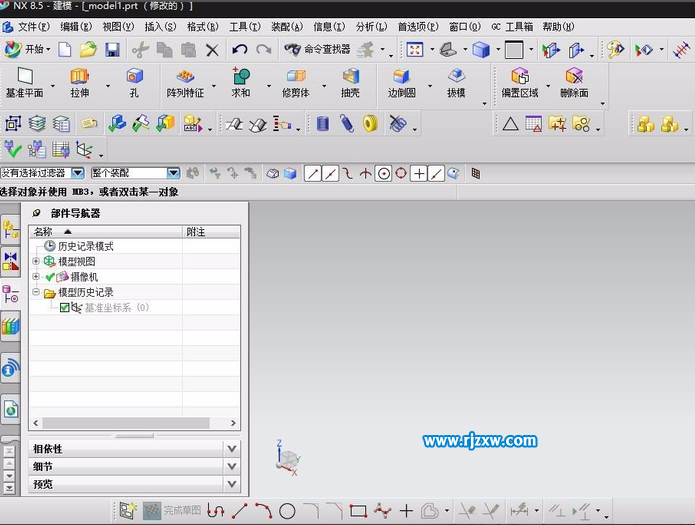Open the 插入(S) menu
The height and width of the screenshot is (525, 695).
click(x=160, y=27)
